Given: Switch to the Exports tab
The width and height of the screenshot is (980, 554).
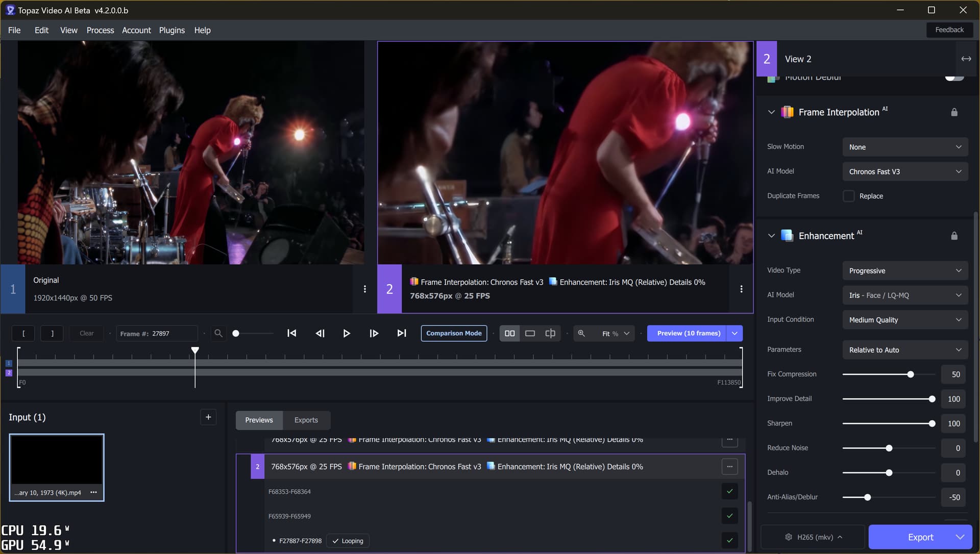Looking at the screenshot, I should [306, 420].
